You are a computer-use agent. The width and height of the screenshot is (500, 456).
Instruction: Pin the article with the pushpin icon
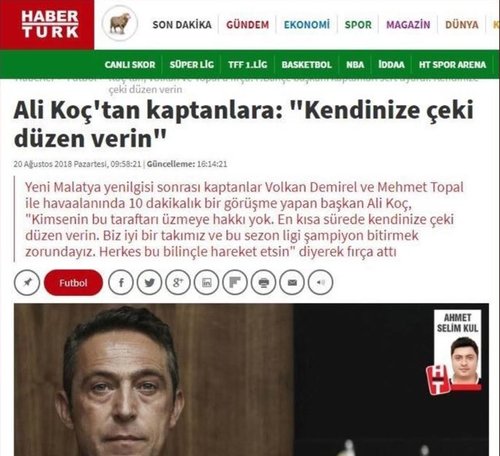[x=27, y=283]
